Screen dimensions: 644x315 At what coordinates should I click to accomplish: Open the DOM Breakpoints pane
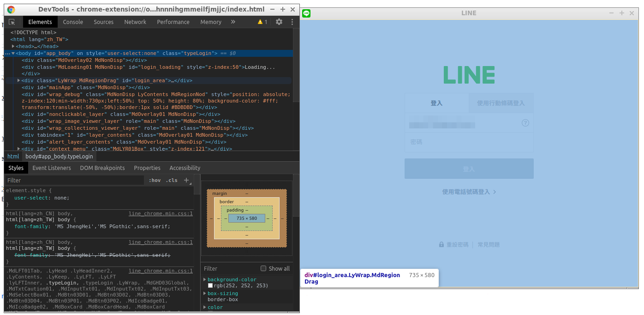[102, 168]
